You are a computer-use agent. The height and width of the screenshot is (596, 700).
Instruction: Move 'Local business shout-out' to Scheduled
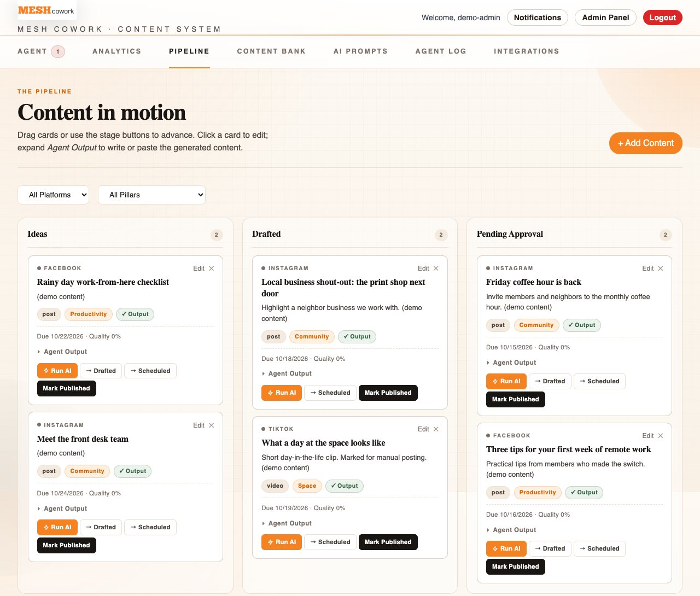330,393
